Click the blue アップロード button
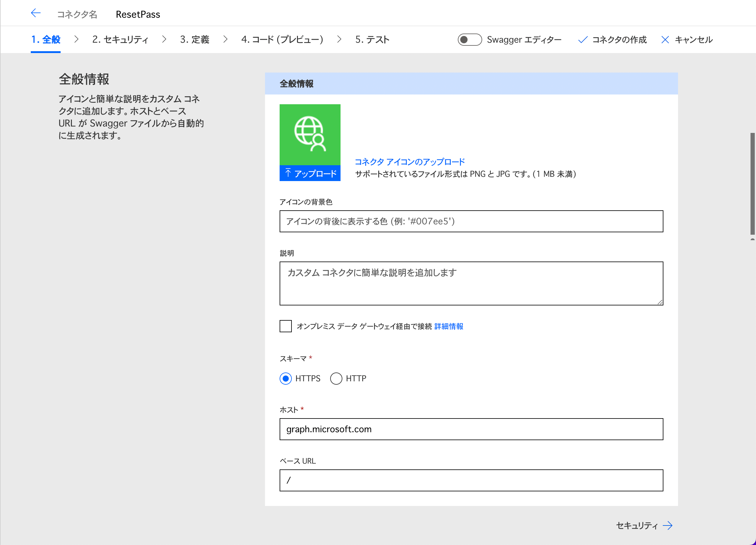The image size is (756, 545). (x=310, y=173)
